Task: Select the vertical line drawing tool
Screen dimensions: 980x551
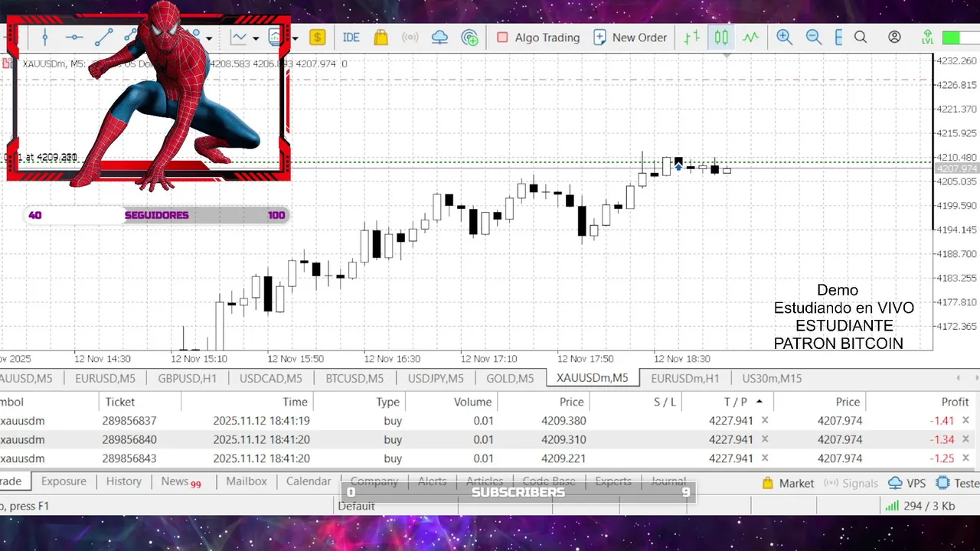Action: coord(45,37)
